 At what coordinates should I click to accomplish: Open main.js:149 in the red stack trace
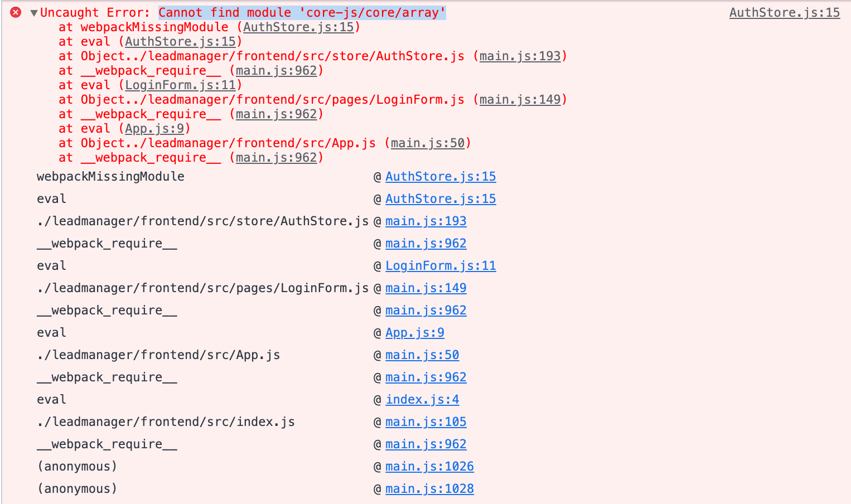(520, 99)
